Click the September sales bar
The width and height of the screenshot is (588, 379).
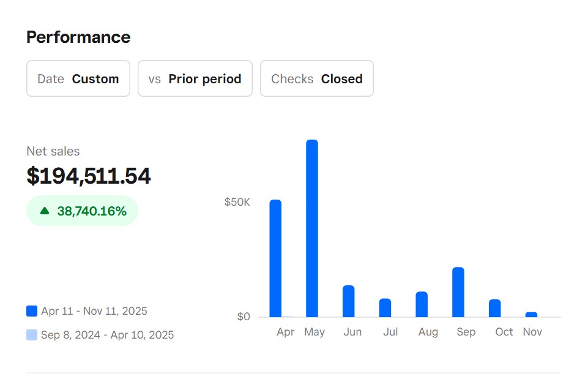458,292
